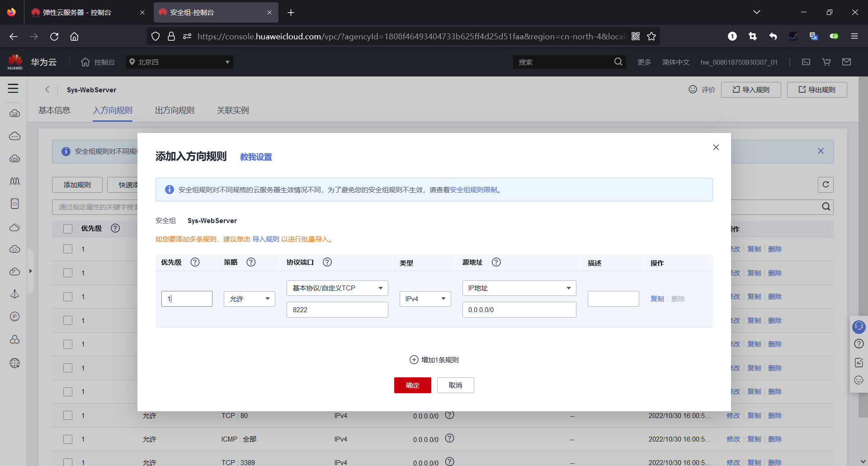Click the translate extension icon in browser toolbar
The height and width of the screenshot is (466, 868).
[x=813, y=36]
